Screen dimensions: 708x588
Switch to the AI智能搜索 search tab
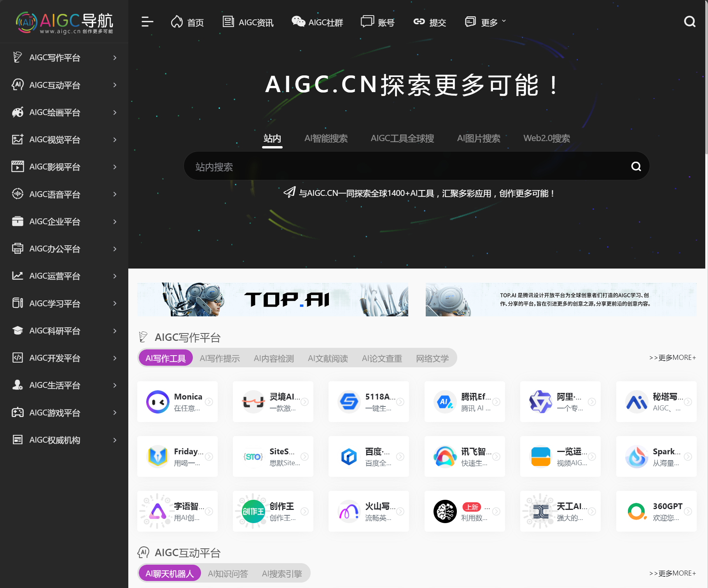[326, 138]
